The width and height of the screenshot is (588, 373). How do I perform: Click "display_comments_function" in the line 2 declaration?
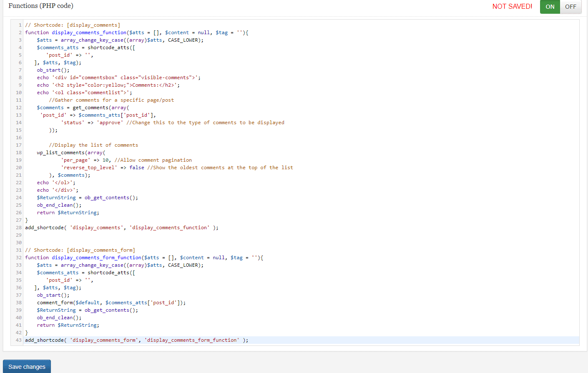[89, 33]
